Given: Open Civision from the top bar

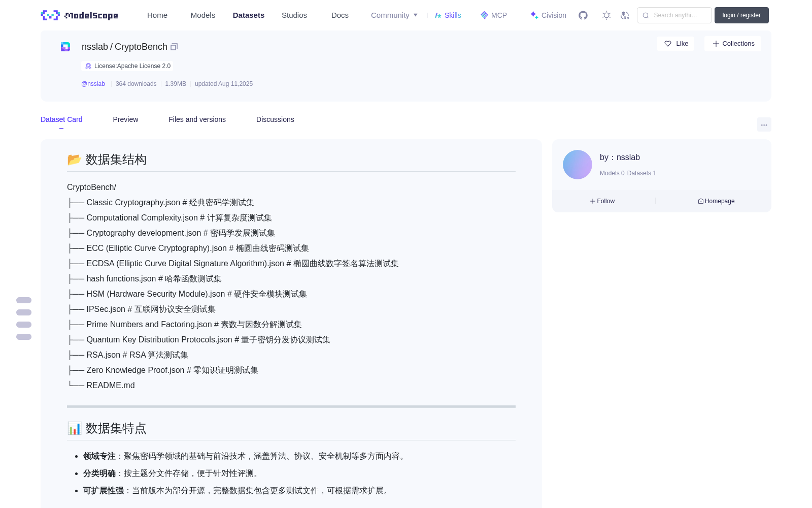Looking at the screenshot, I should click(548, 15).
